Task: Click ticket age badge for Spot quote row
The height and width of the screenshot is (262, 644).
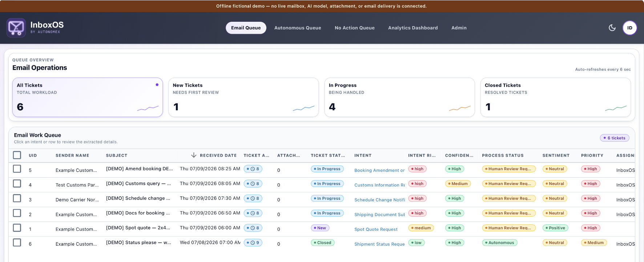Action: [253, 228]
